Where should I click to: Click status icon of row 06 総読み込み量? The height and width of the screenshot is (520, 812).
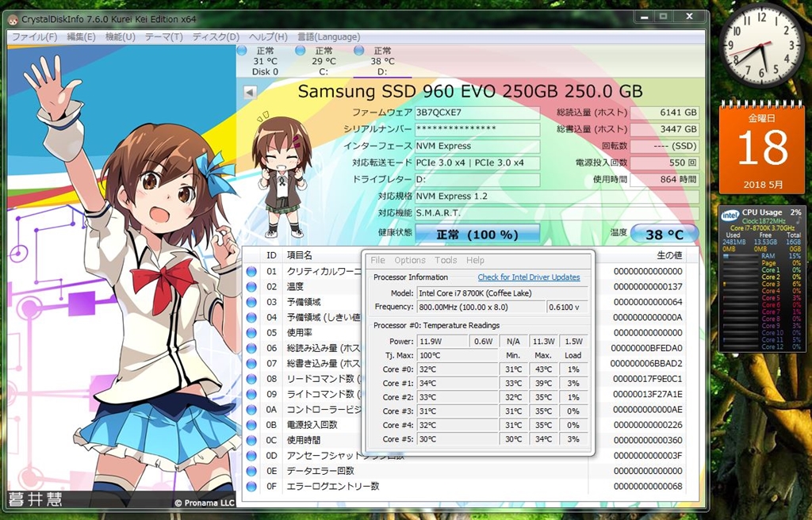[x=251, y=348]
